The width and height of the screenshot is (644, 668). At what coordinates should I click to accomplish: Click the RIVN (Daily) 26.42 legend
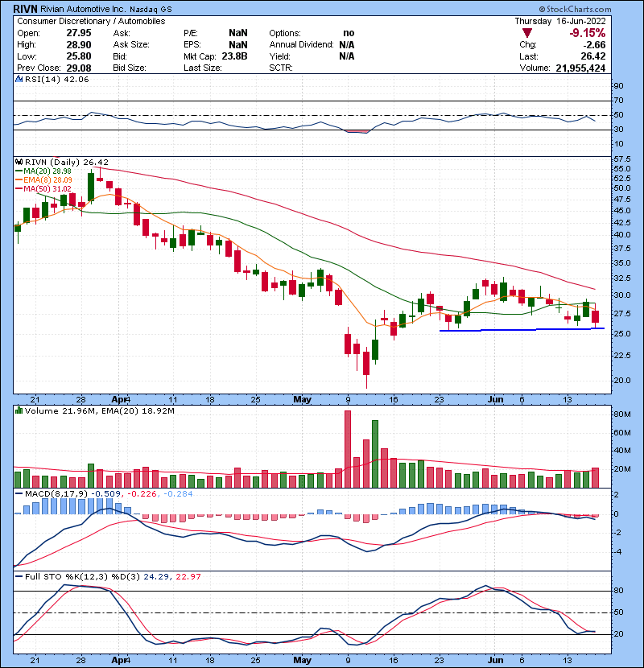point(67,163)
